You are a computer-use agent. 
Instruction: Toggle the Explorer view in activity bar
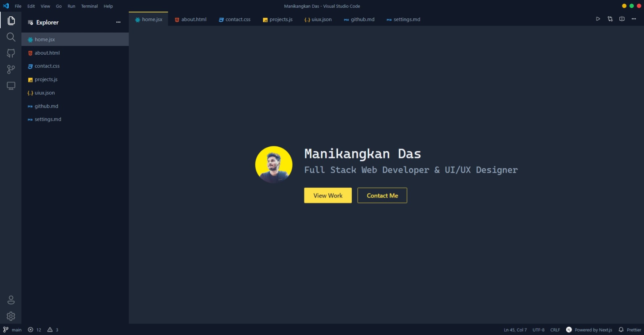[x=11, y=21]
